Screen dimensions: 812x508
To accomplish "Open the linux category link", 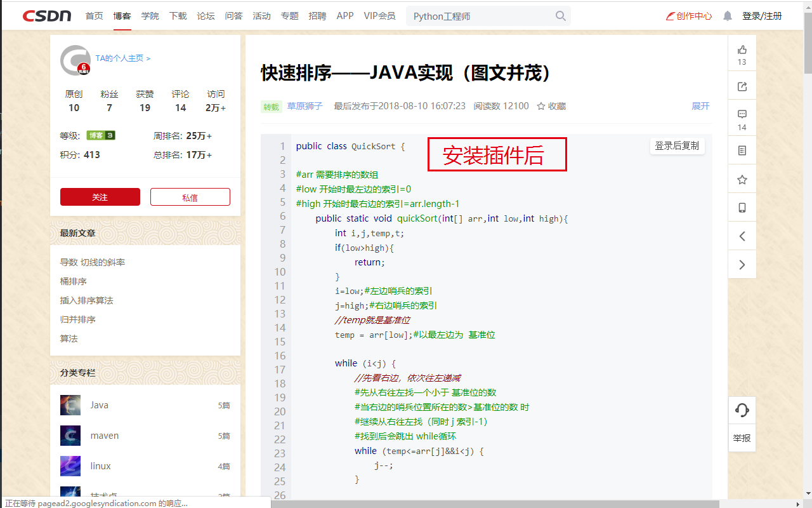I will [100, 466].
